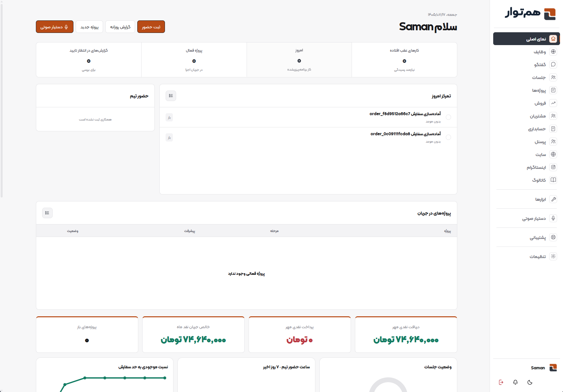Check the order_0c09111fcda8 task circle
Screen dimensions: 563x392
448,137
